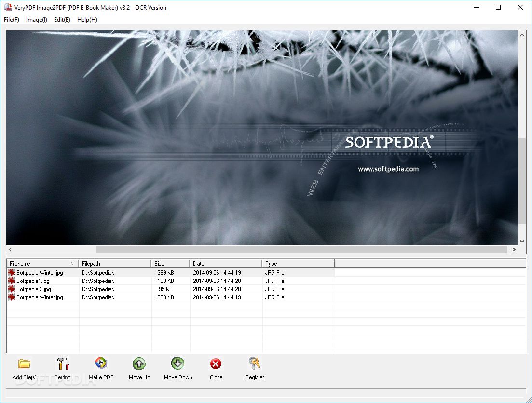Image resolution: width=532 pixels, height=403 pixels.
Task: Click the Softpedia image preview
Action: coord(262,138)
